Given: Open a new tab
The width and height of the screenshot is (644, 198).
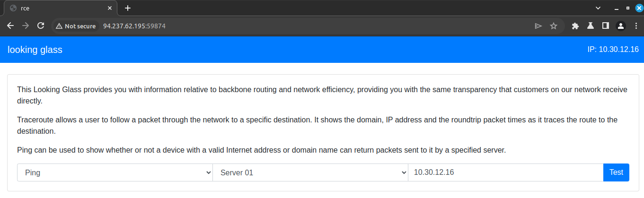Looking at the screenshot, I should 128,8.
